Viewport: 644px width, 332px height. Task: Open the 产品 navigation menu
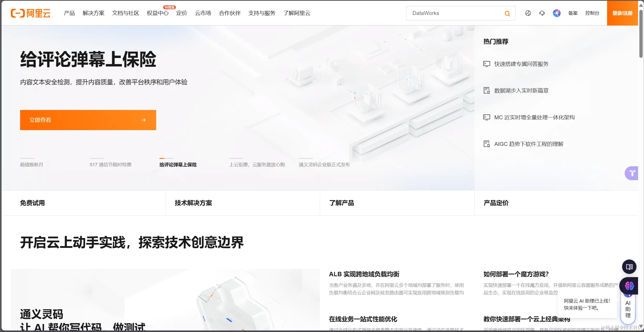coord(69,13)
